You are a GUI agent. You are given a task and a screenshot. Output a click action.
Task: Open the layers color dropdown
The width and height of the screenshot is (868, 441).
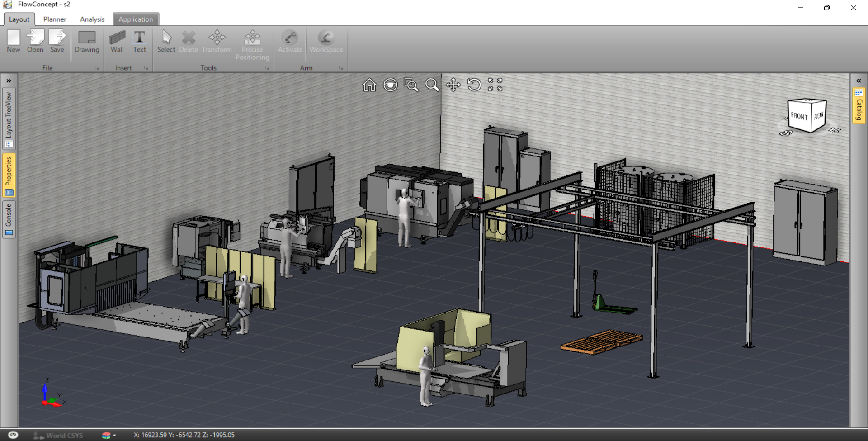tap(109, 435)
